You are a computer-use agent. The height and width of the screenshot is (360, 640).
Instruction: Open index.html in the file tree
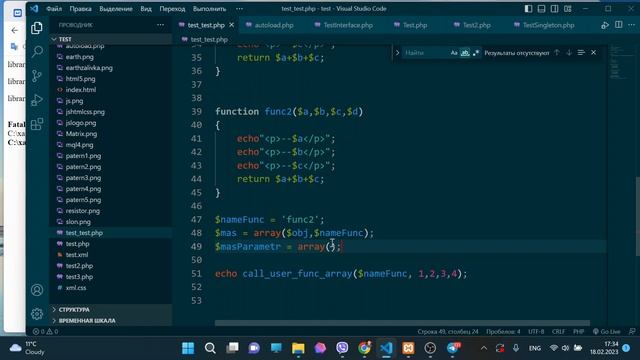click(81, 89)
